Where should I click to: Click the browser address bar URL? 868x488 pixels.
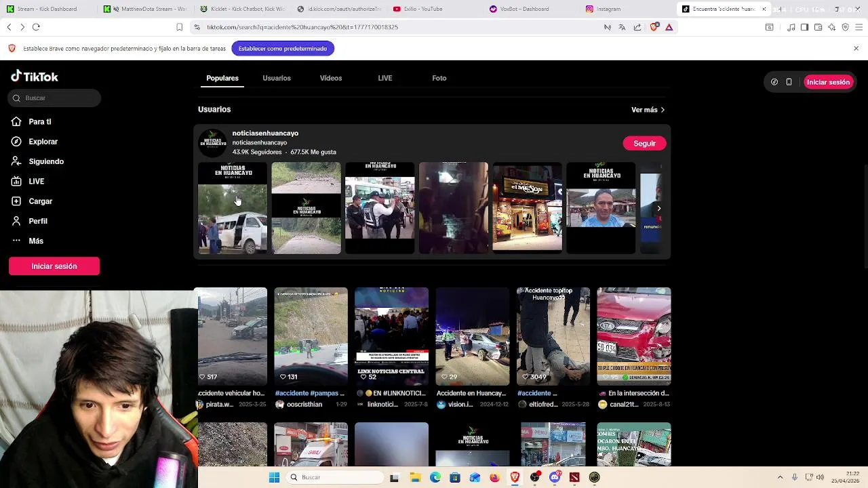point(302,27)
